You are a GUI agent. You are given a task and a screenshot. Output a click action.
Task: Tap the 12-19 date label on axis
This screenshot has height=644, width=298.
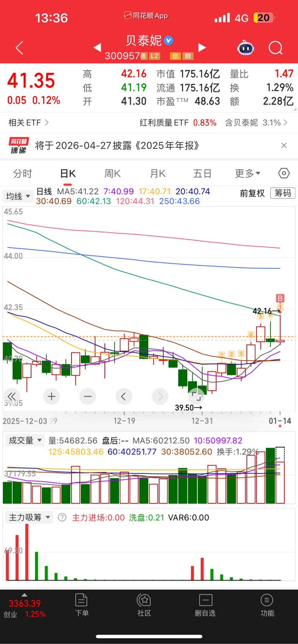124,421
